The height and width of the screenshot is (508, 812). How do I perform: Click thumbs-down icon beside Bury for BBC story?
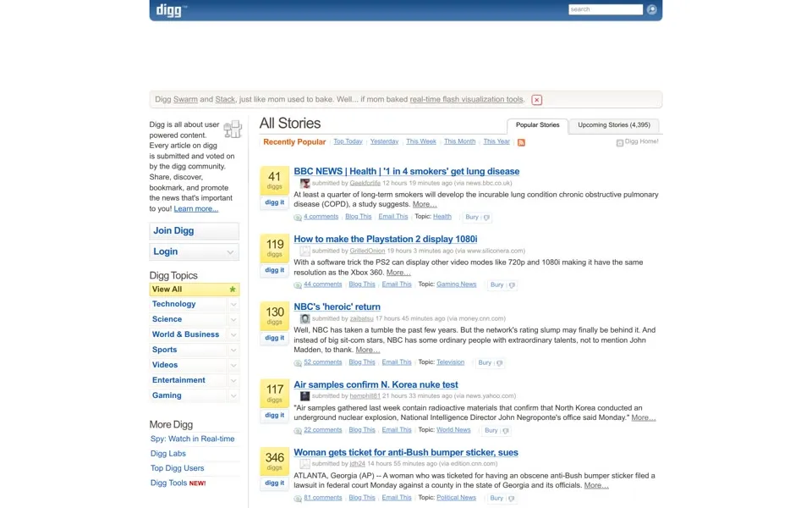tap(486, 218)
